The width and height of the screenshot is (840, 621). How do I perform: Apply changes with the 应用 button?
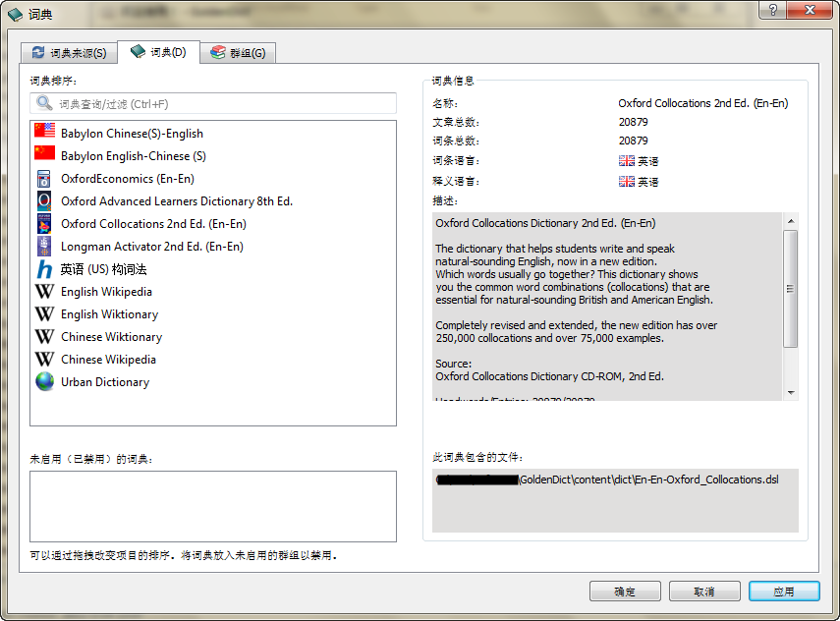tap(784, 591)
